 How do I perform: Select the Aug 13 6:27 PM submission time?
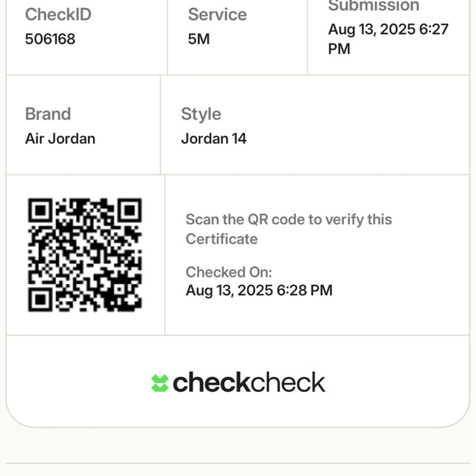[388, 39]
